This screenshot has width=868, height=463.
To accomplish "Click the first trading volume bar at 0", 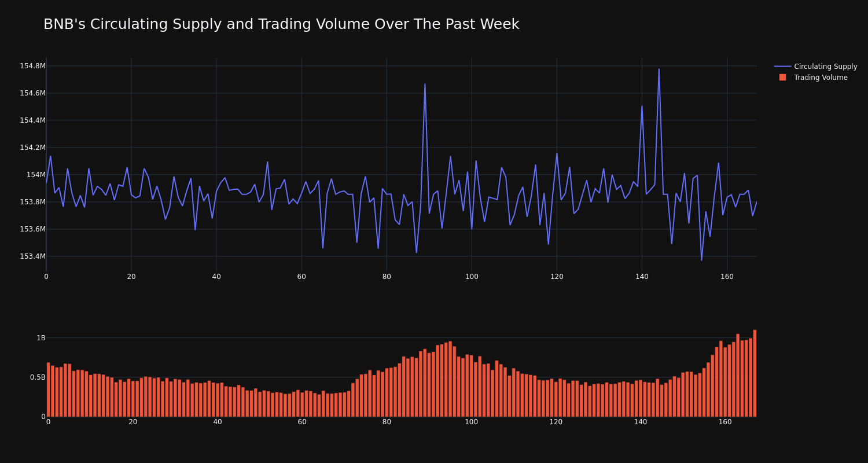I will pyautogui.click(x=48, y=389).
